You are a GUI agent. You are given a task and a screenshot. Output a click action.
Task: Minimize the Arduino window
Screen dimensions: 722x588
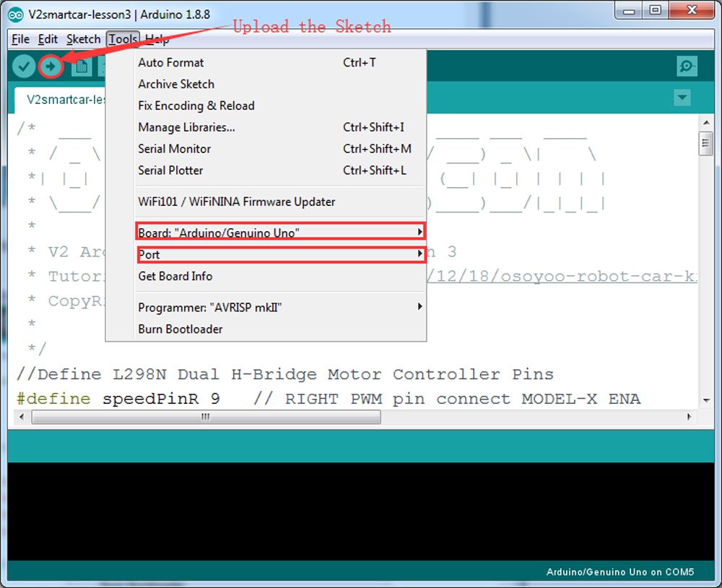click(x=629, y=11)
